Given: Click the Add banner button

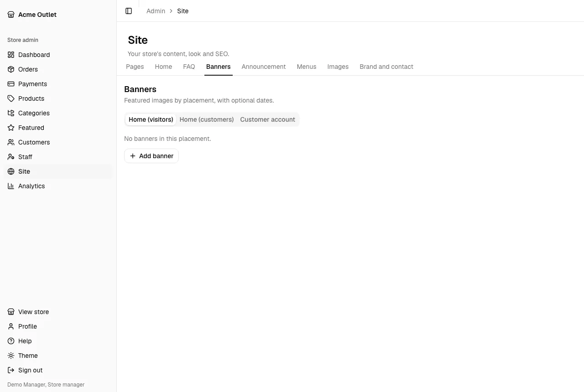Looking at the screenshot, I should [151, 156].
